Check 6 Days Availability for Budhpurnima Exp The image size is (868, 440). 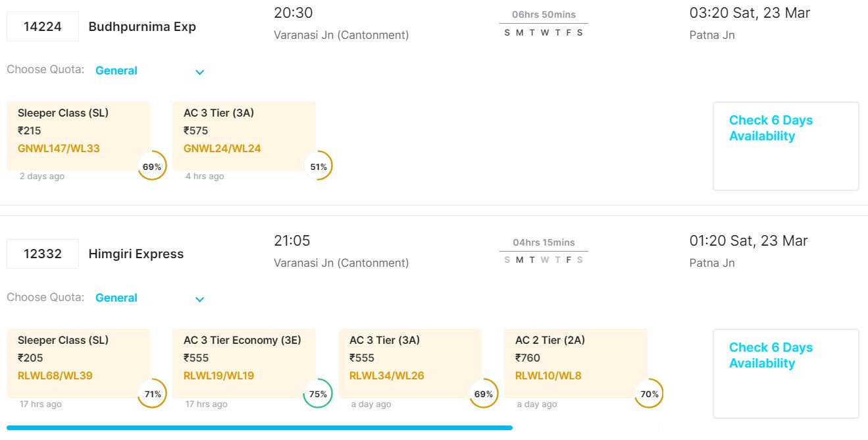(771, 128)
